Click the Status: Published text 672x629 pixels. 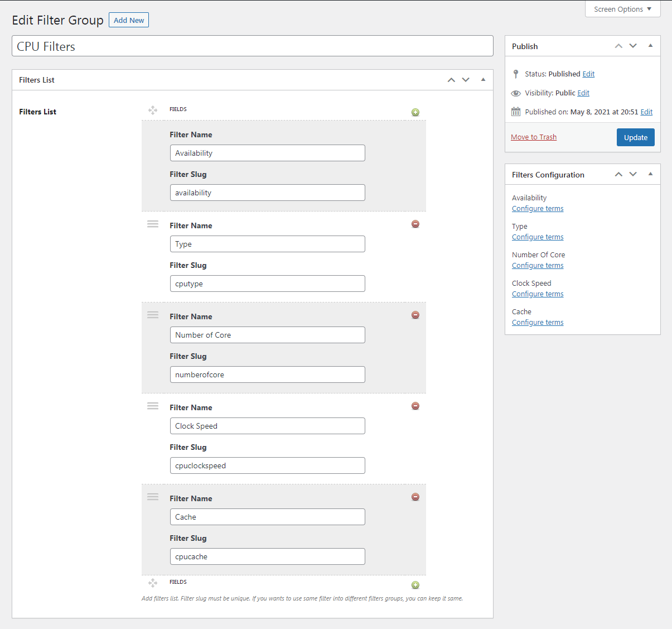tap(553, 74)
